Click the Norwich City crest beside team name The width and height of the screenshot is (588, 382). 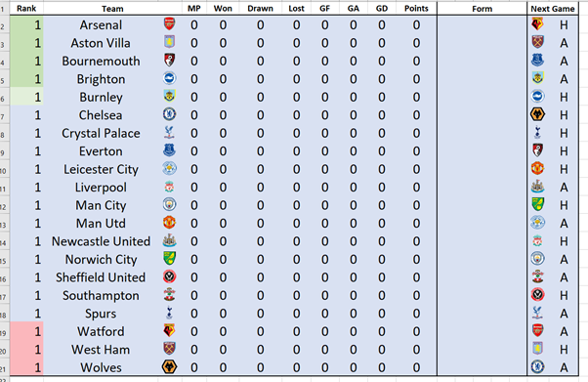tap(169, 258)
